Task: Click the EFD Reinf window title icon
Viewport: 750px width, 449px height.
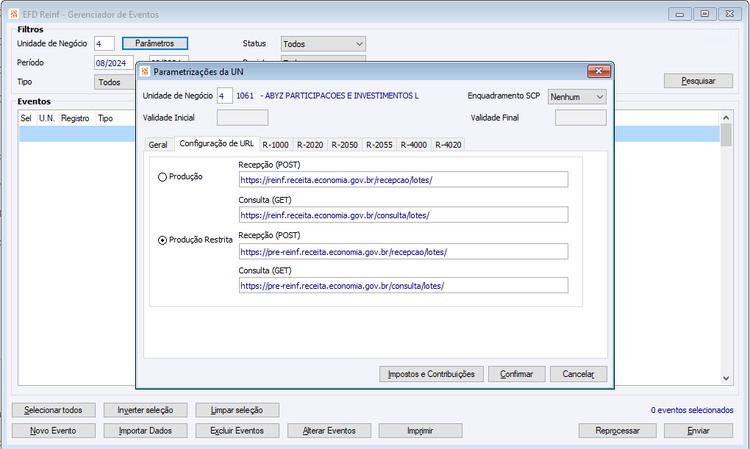Action: coord(14,14)
